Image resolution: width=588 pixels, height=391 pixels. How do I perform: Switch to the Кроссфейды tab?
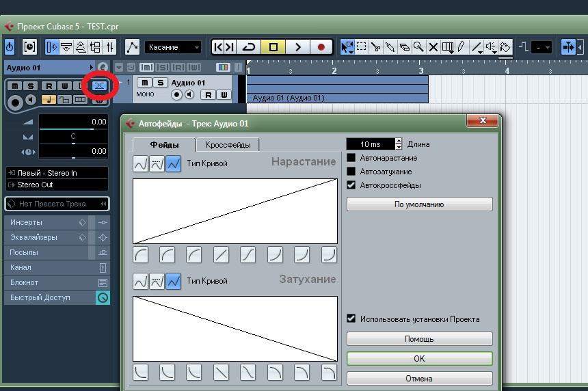[228, 145]
